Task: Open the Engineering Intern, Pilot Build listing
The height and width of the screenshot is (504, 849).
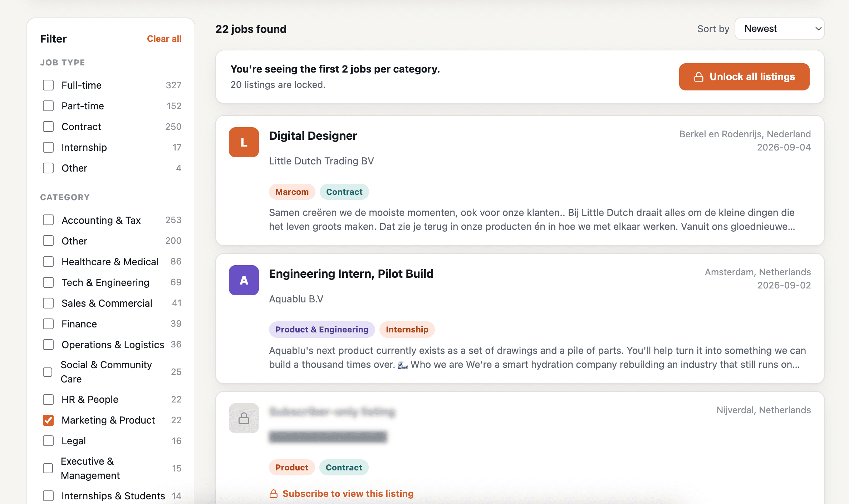Action: coord(351,274)
